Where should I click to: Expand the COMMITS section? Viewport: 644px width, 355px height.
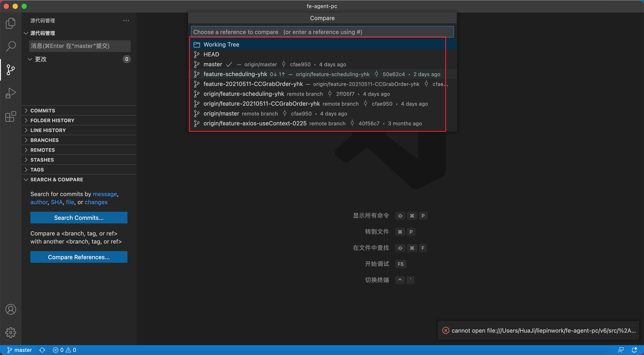coord(43,111)
